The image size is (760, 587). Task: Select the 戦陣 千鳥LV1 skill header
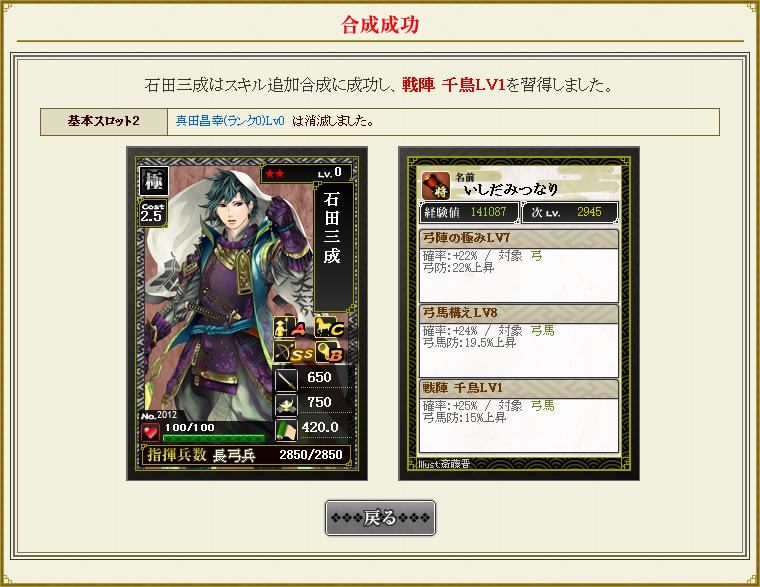[518, 388]
